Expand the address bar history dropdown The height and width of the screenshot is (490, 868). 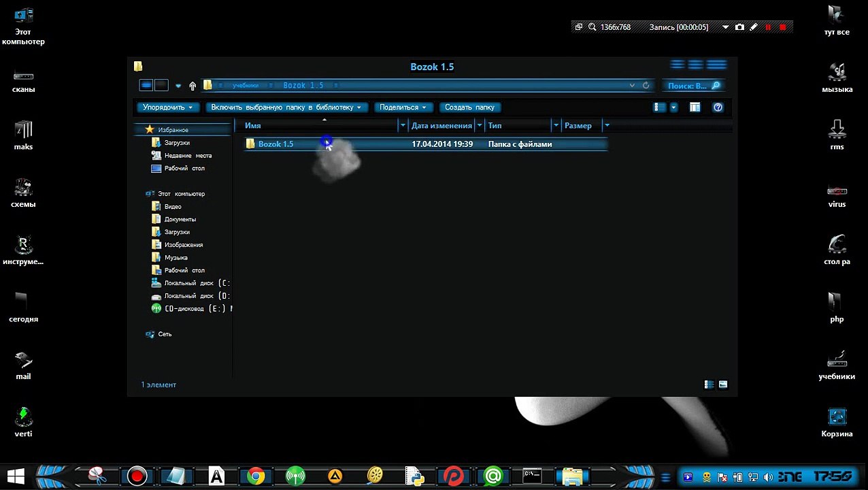632,86
